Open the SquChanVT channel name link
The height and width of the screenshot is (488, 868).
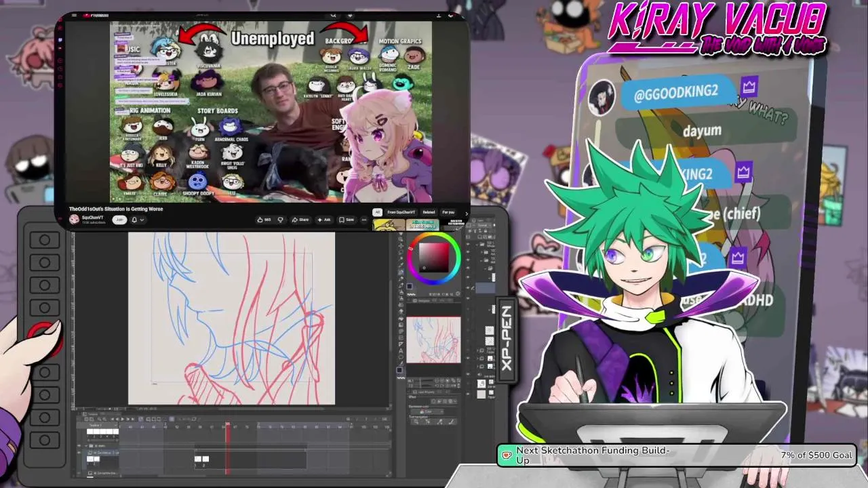click(92, 218)
